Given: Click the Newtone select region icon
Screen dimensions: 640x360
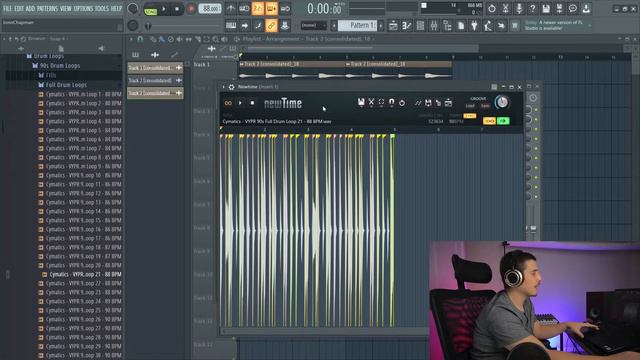Looking at the screenshot, I should (x=381, y=102).
